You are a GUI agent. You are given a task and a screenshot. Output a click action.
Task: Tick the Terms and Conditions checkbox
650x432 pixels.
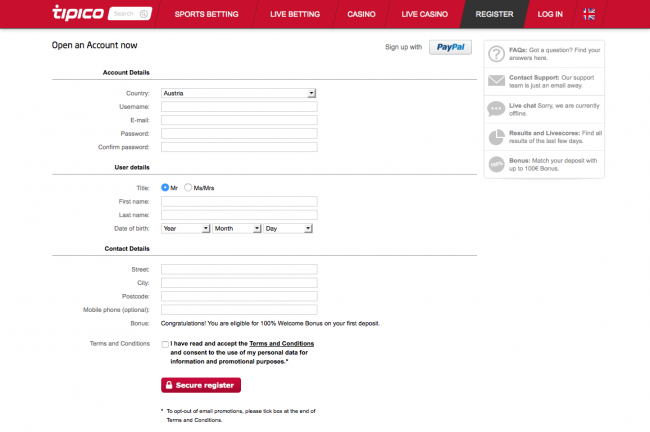coord(165,344)
